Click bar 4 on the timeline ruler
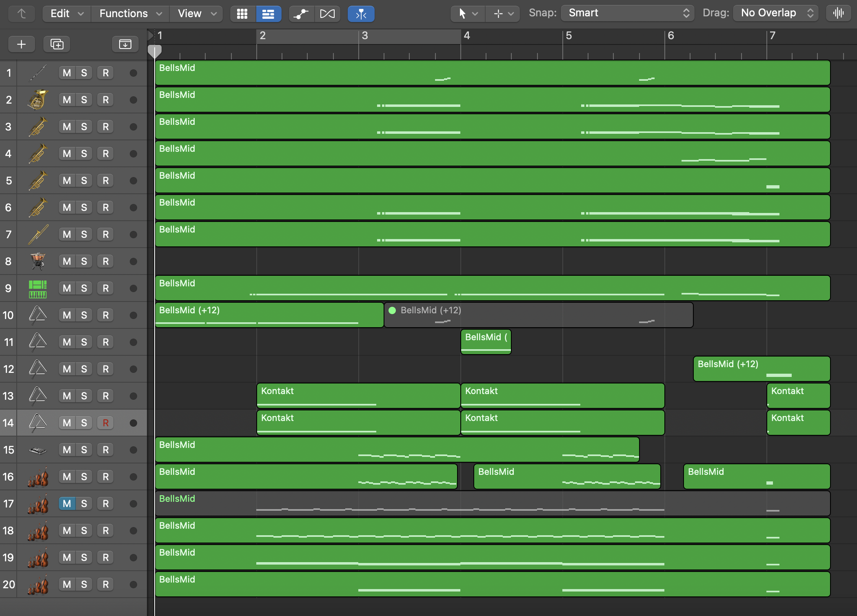The image size is (857, 616). click(x=466, y=36)
